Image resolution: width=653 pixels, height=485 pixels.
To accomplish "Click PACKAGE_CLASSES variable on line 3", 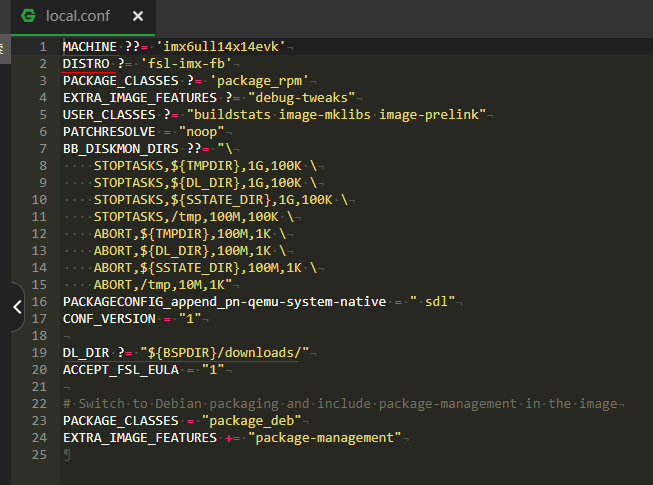I will (120, 81).
